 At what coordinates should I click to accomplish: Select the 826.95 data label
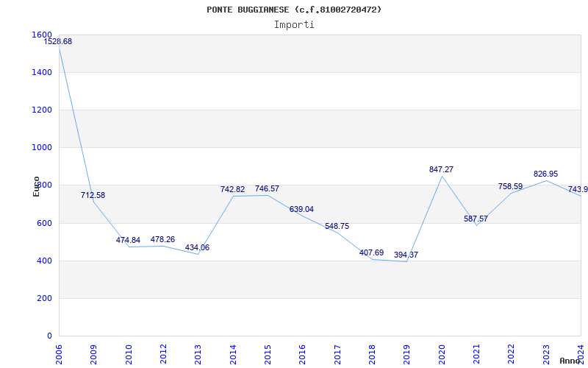(x=545, y=174)
